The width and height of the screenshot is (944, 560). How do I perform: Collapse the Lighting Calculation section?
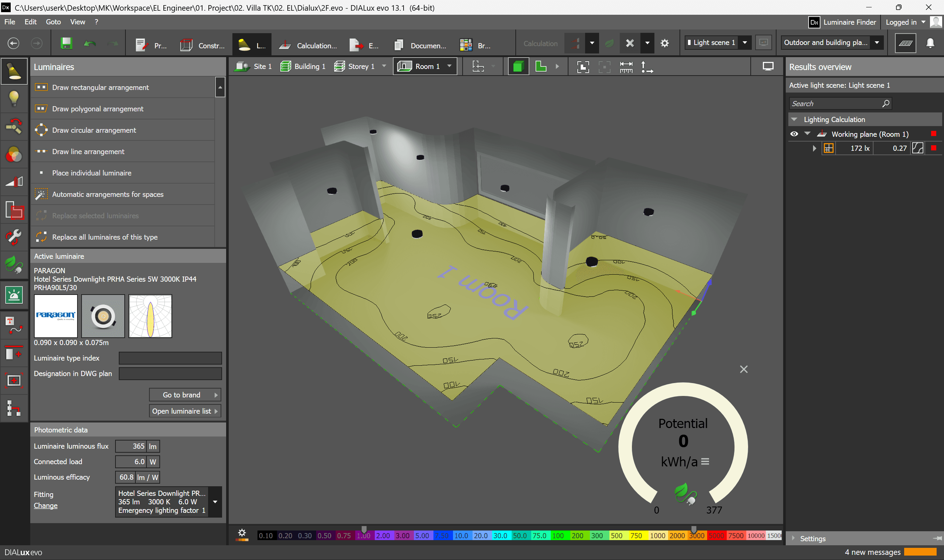[x=794, y=119]
